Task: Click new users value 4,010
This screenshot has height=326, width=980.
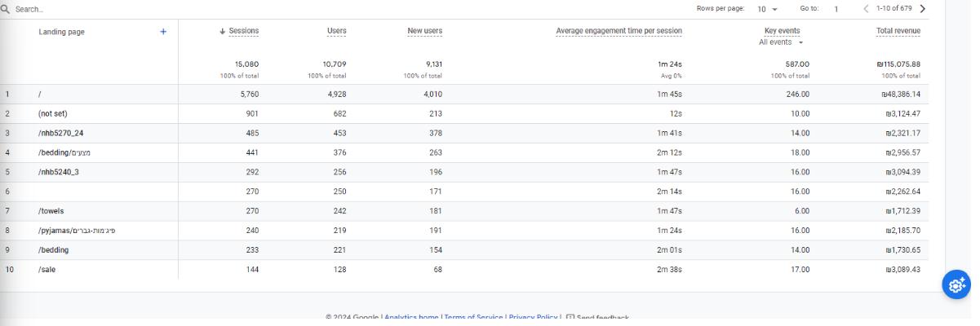Action: pyautogui.click(x=432, y=94)
